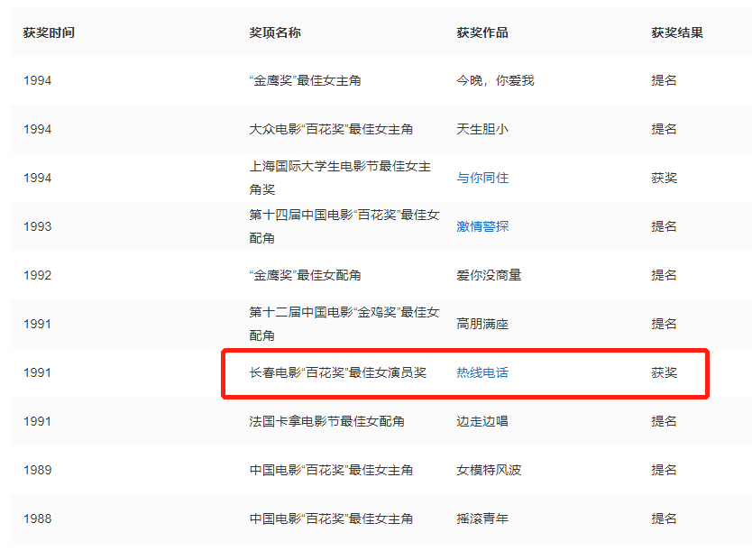Screen dimensions: 752x560
Task: Select the 女模特风波 work cell
Action: click(x=489, y=470)
